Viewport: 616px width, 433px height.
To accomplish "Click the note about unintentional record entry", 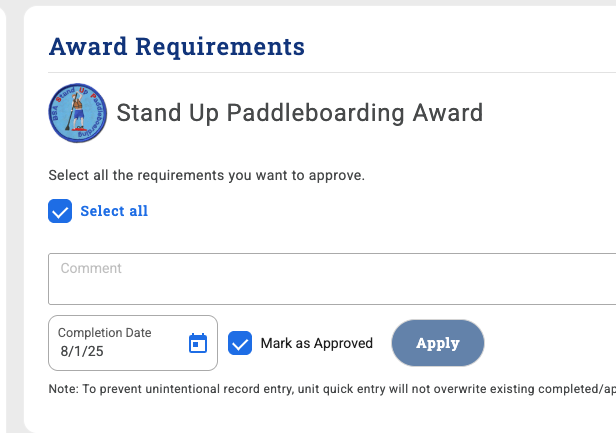I will click(x=330, y=388).
